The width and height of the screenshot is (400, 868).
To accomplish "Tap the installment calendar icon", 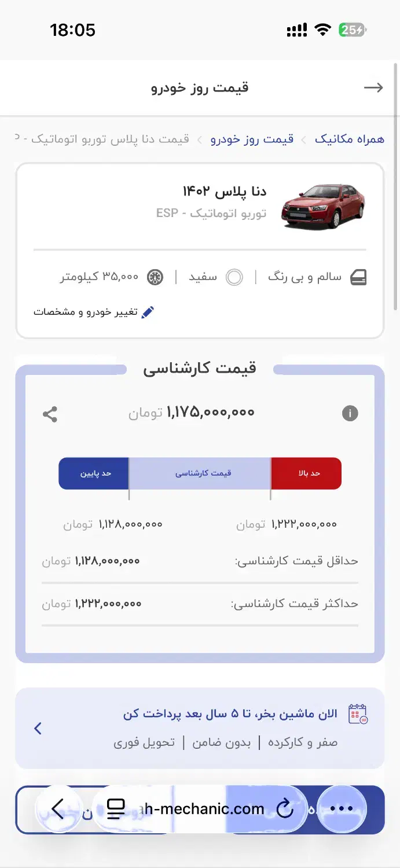I will [358, 714].
